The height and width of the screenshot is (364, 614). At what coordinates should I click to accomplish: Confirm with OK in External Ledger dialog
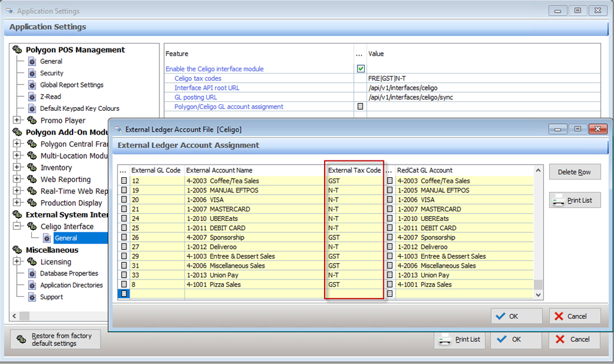click(x=516, y=316)
